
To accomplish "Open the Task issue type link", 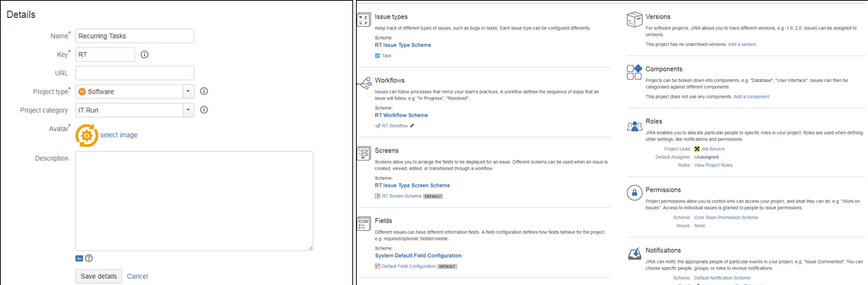I will pyautogui.click(x=387, y=55).
